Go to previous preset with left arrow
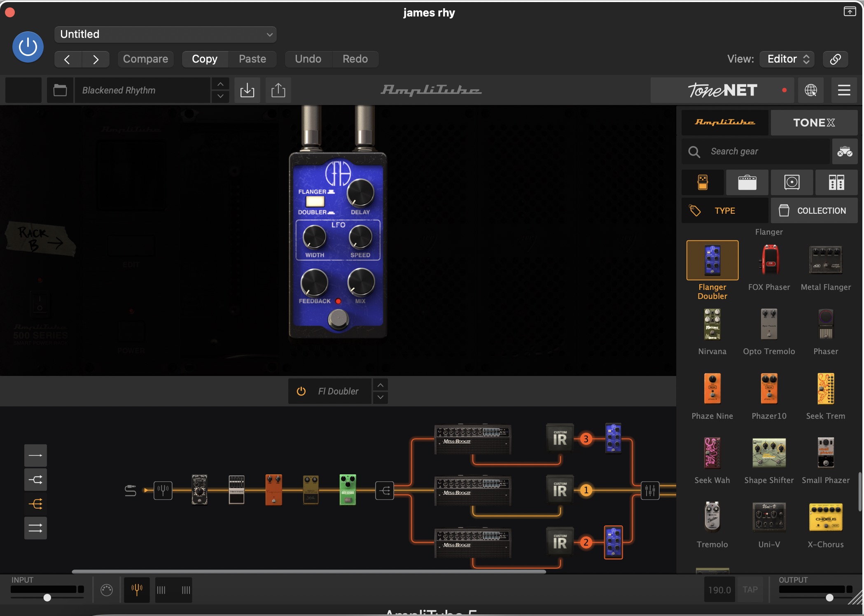Screen dimensions: 864x616 click(x=68, y=59)
